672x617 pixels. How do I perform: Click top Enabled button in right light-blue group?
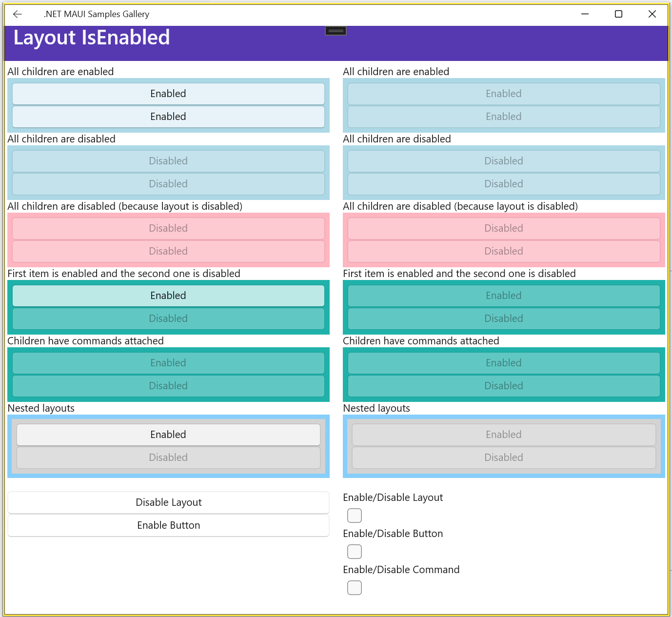[504, 94]
